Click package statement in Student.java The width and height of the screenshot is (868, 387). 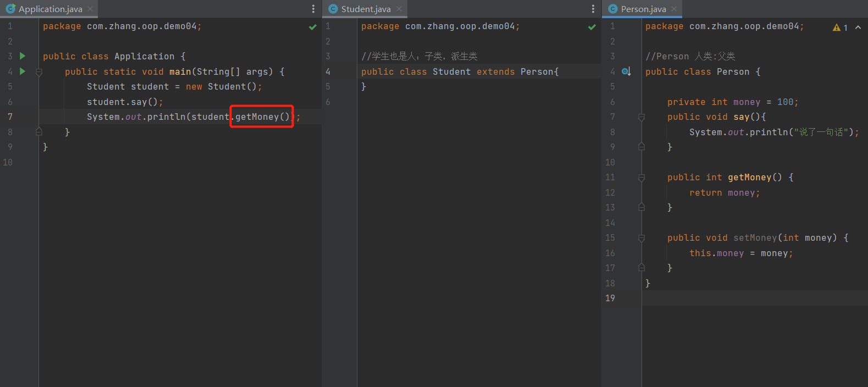tap(440, 26)
